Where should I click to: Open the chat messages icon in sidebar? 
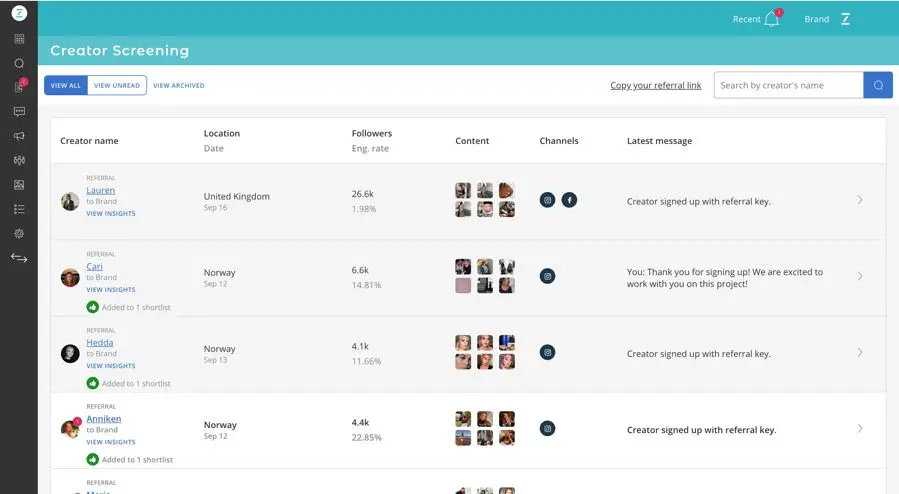click(19, 111)
